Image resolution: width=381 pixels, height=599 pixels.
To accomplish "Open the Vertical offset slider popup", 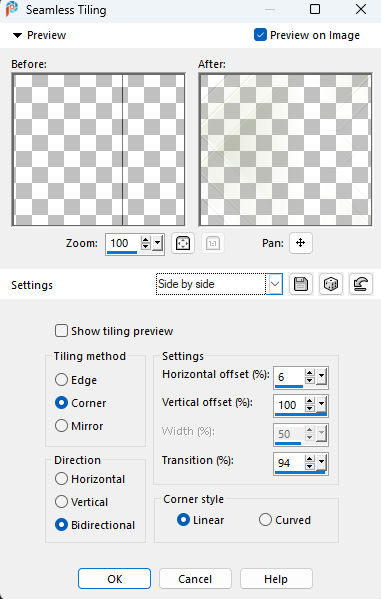I will (x=322, y=405).
